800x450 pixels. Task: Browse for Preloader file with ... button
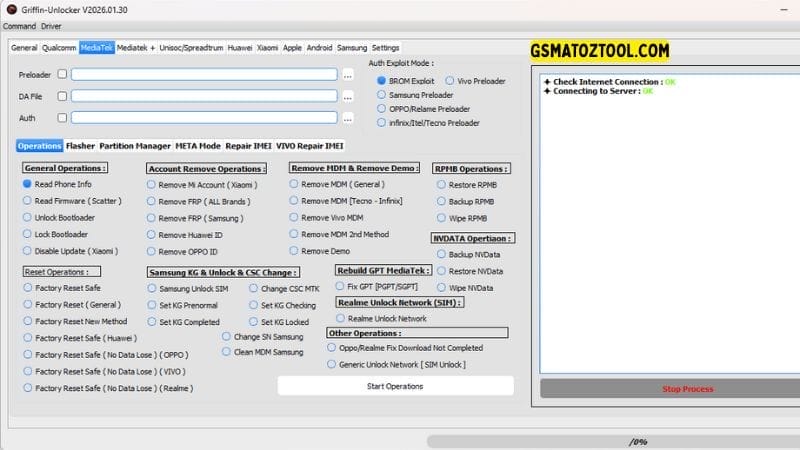pos(348,74)
